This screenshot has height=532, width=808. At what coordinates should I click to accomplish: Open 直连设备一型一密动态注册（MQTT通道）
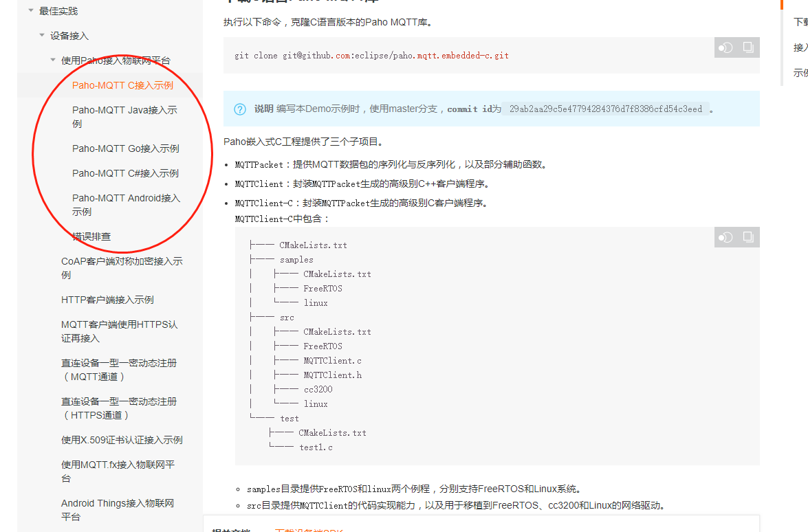point(119,370)
